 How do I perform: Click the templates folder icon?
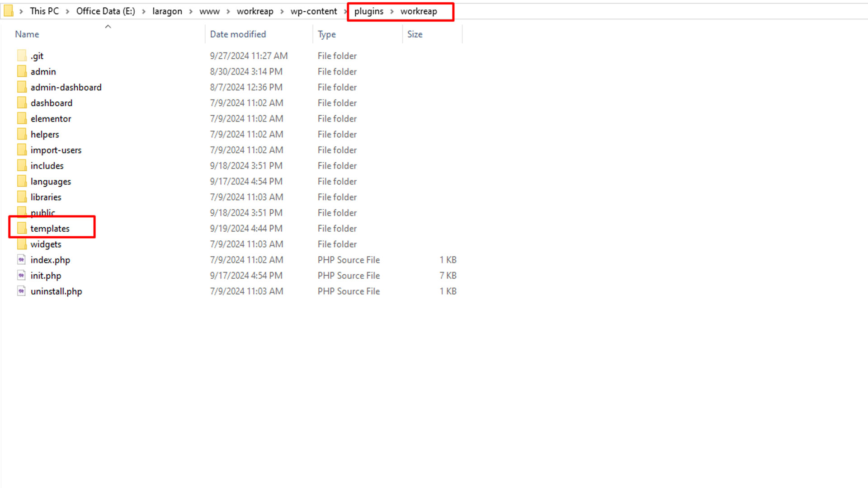(x=22, y=228)
